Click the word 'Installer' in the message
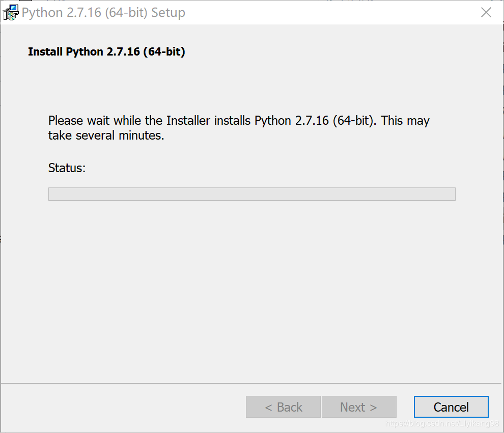The height and width of the screenshot is (433, 504). (x=188, y=121)
